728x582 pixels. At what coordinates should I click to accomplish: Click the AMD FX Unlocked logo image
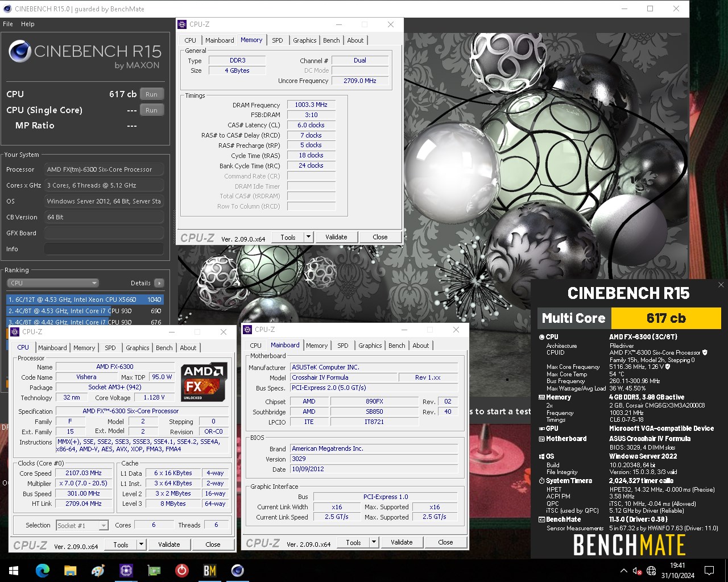[204, 382]
